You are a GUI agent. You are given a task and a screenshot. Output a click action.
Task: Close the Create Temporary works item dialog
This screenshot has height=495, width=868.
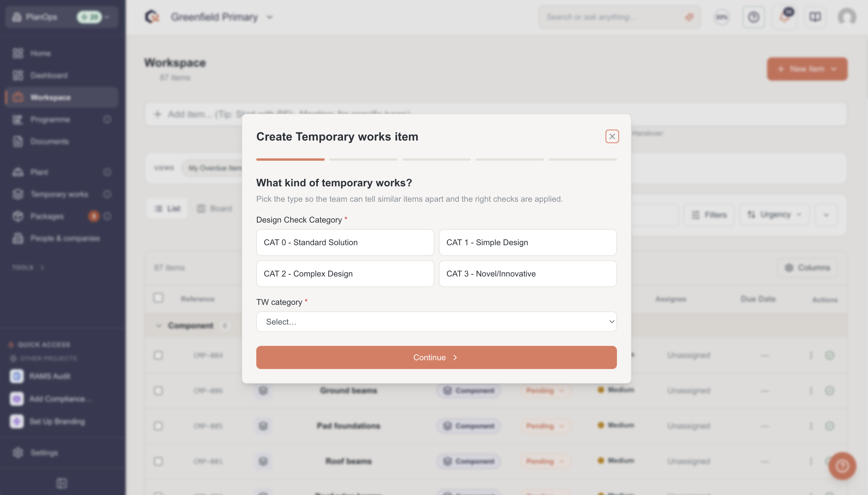(612, 136)
